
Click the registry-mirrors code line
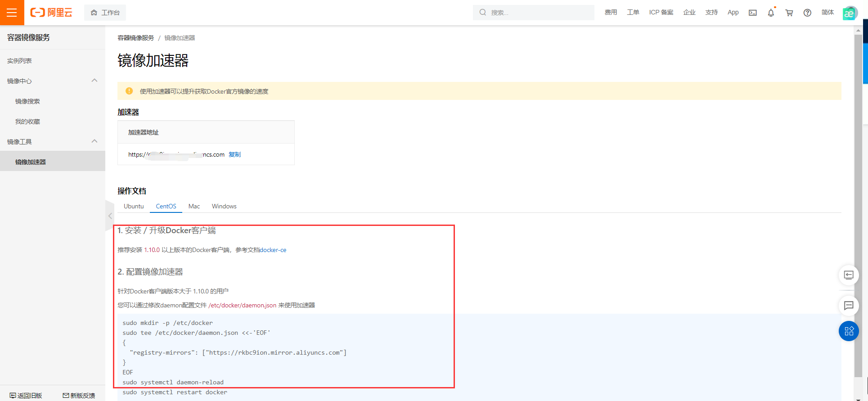[x=238, y=352]
